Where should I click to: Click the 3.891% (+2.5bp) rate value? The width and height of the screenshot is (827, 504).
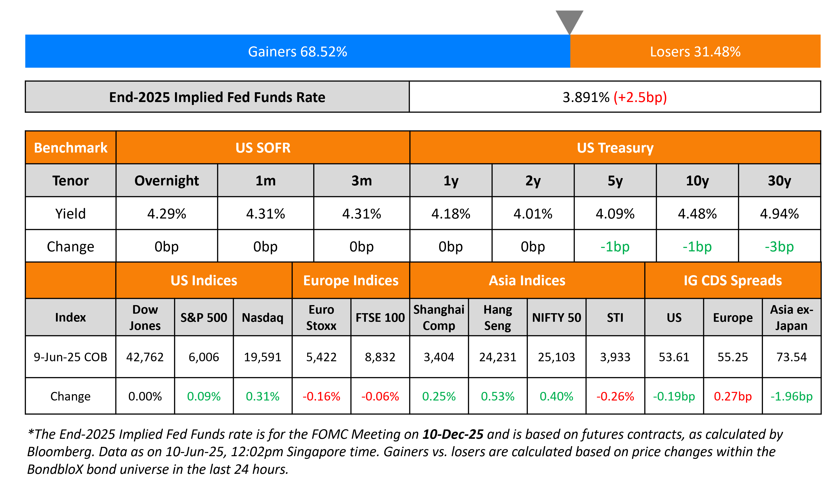614,97
